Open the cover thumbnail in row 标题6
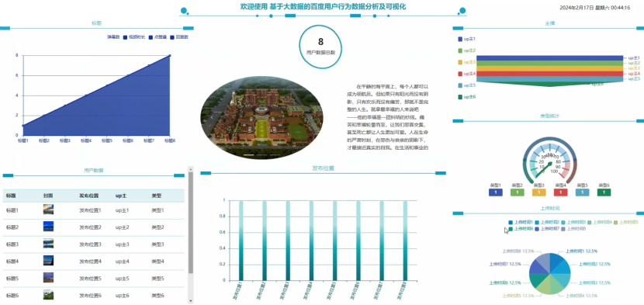Viewport: 644px width, 305px height. 48,295
